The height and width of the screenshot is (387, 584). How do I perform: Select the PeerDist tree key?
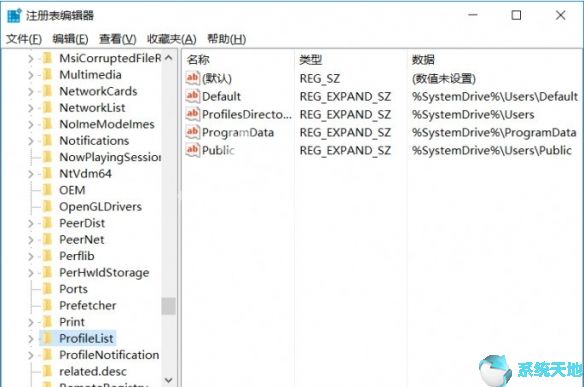tap(82, 223)
